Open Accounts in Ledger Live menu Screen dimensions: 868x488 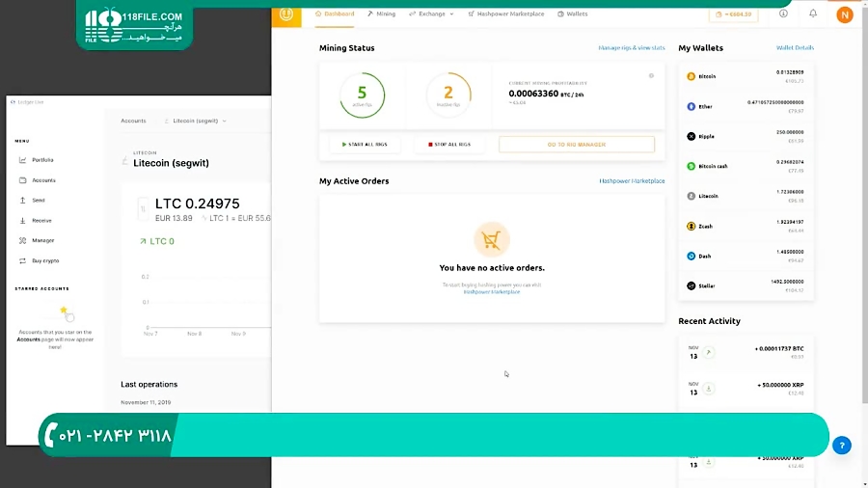click(37, 180)
